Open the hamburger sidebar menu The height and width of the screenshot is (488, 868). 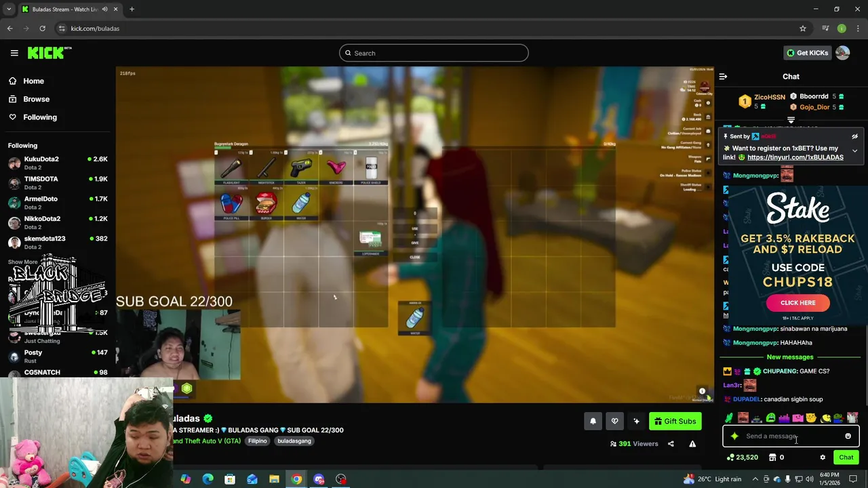pos(14,53)
